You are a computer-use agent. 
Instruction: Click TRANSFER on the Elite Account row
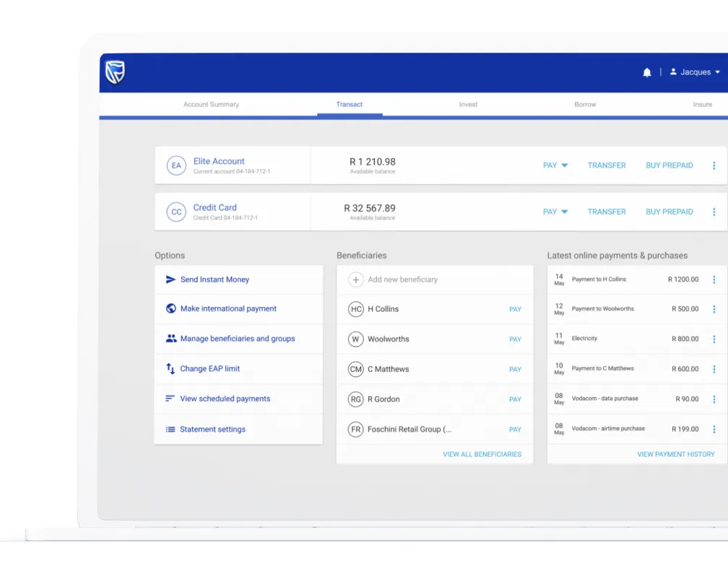point(607,165)
